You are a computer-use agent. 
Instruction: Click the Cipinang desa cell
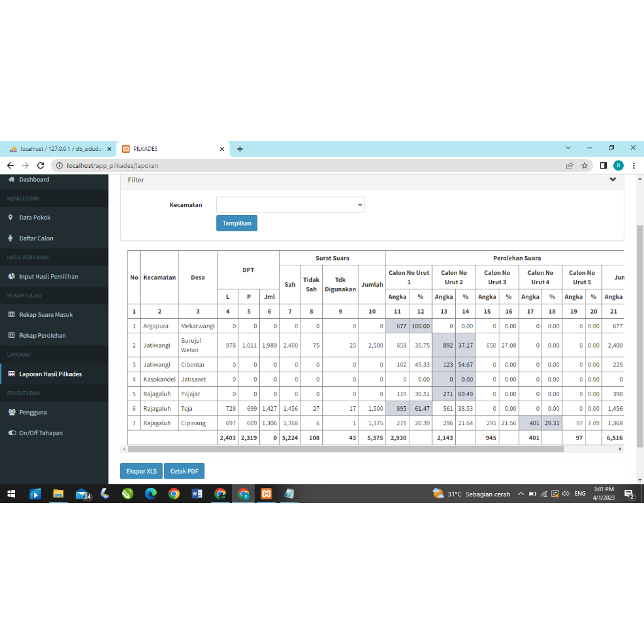pos(197,423)
